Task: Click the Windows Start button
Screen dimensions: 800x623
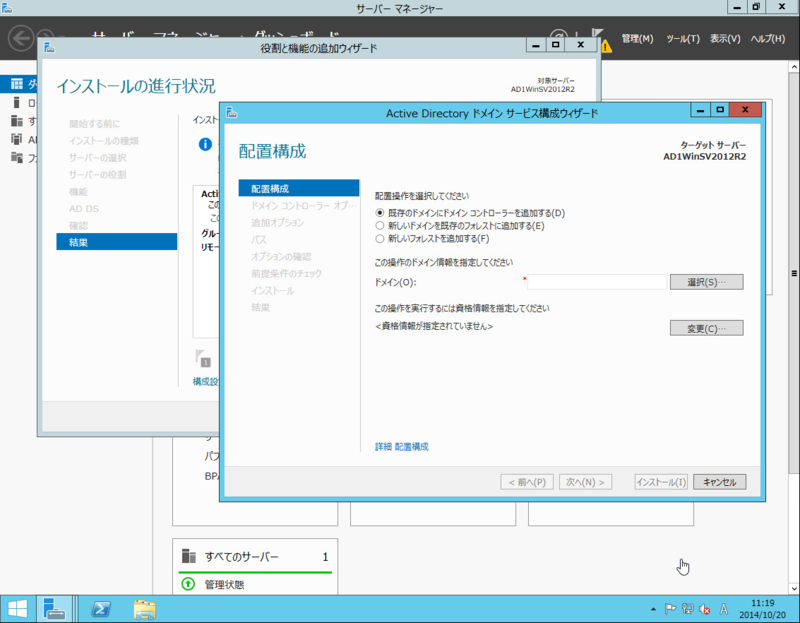Action: tap(17, 608)
